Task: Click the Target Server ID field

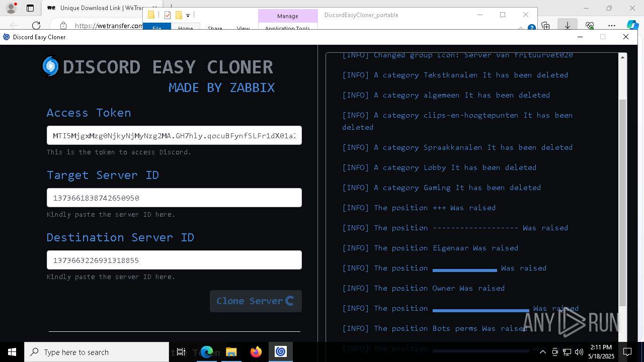Action: 174,198
